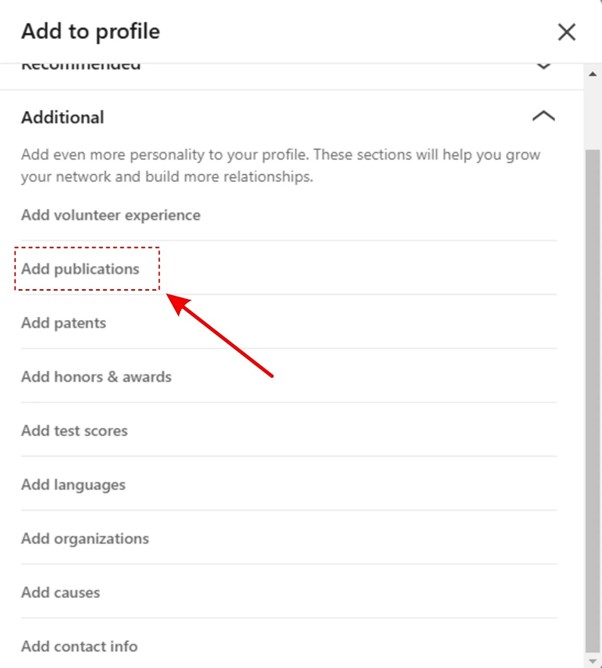Click Add languages option
602x668 pixels.
tap(73, 485)
